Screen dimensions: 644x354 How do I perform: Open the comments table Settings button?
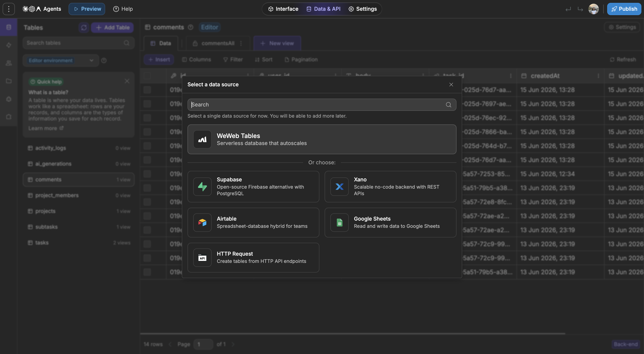[x=622, y=27]
